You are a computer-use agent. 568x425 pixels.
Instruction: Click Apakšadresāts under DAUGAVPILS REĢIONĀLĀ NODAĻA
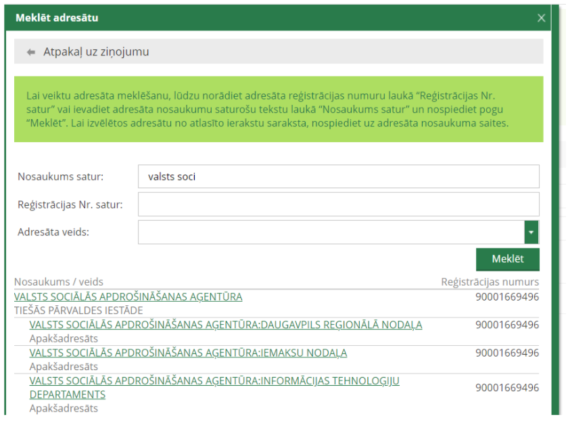pos(64,338)
